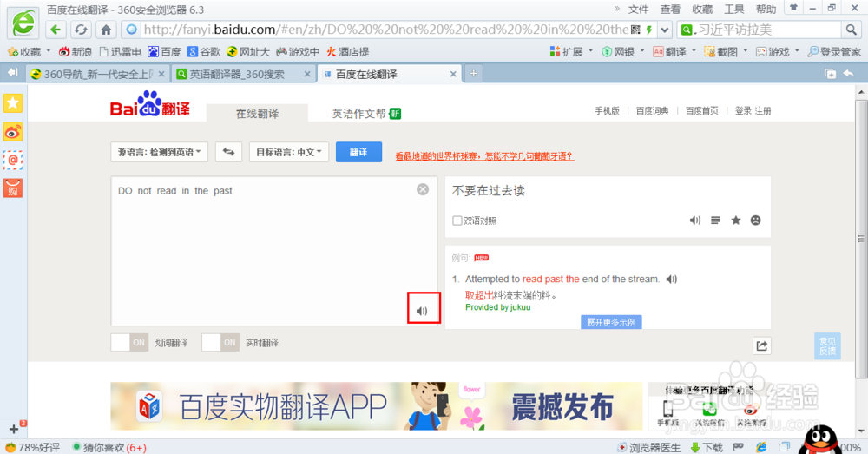Click the address bar search magnifier icon
868x454 pixels.
click(x=851, y=30)
